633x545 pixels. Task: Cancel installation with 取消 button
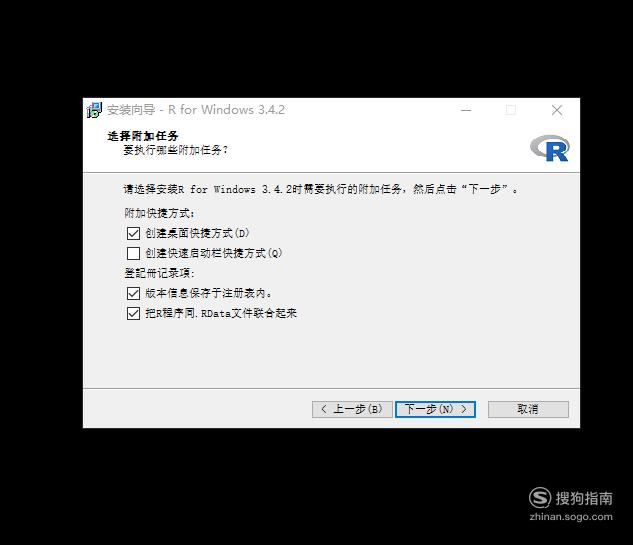528,409
